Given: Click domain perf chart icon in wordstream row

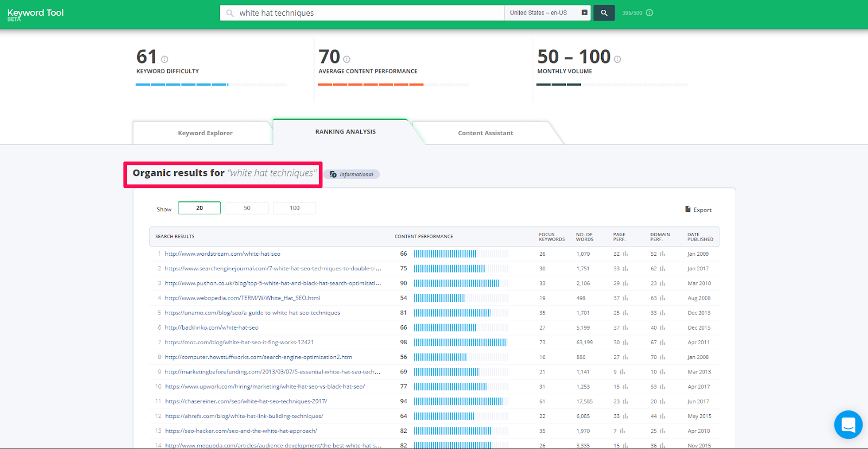Looking at the screenshot, I should [x=662, y=254].
